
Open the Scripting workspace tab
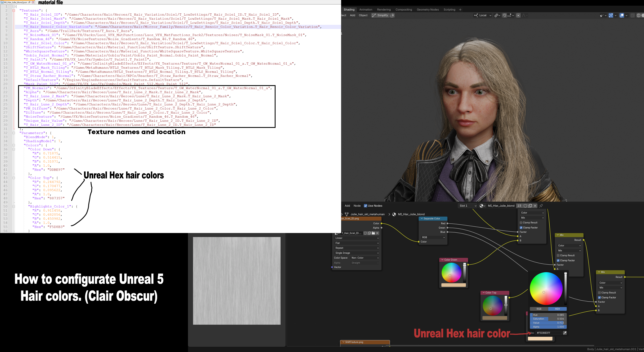pos(449,10)
